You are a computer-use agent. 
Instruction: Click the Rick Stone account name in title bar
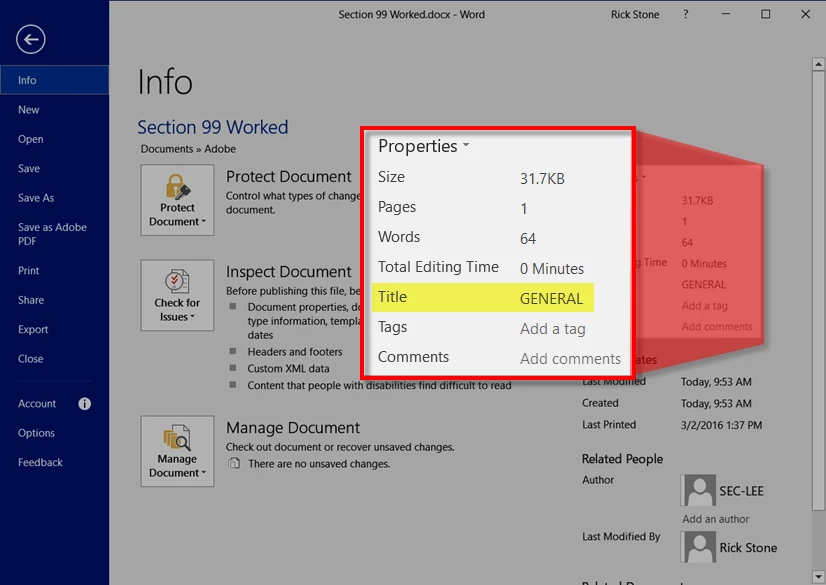point(635,15)
